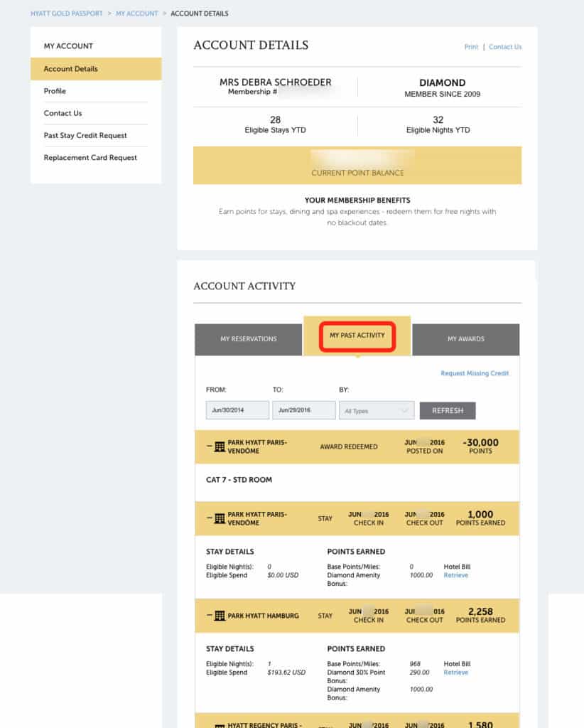Screen dimensions: 584x728
Task: Collapse the Park Hyatt Paris-Vendôme stay row
Action: [x=209, y=518]
